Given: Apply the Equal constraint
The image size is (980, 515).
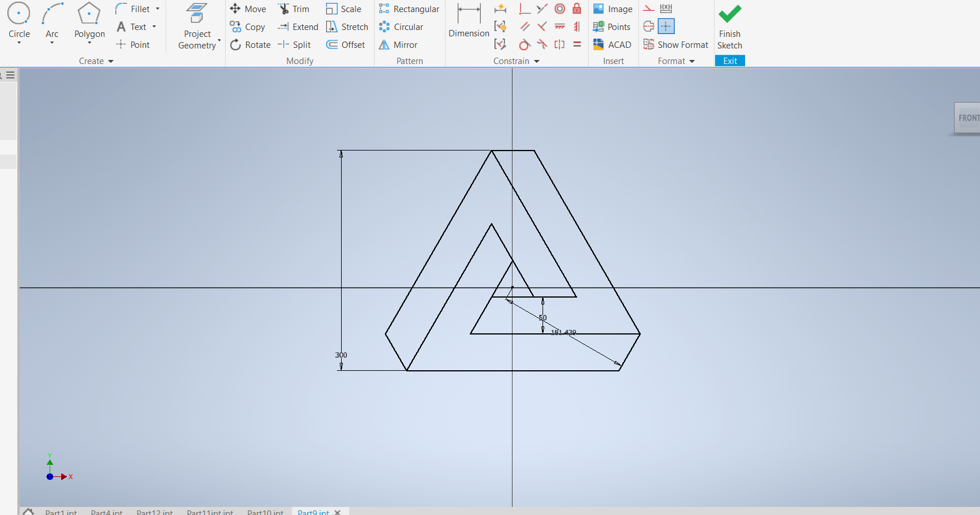Looking at the screenshot, I should 577,44.
